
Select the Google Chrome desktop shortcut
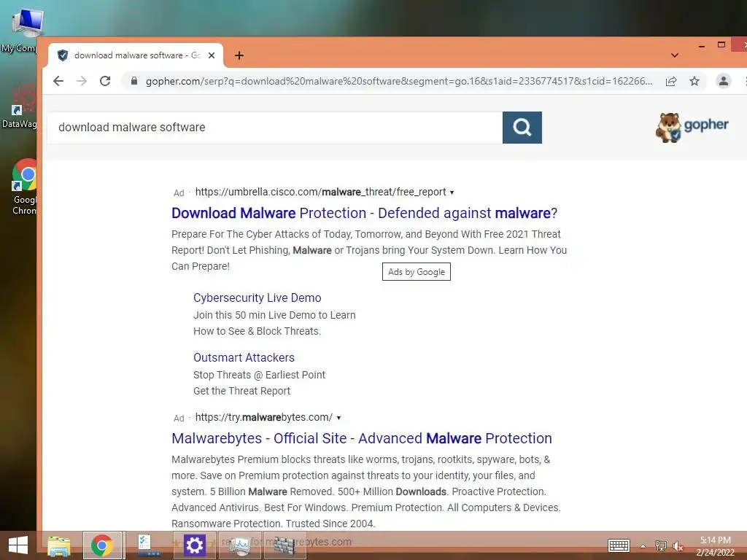point(24,187)
